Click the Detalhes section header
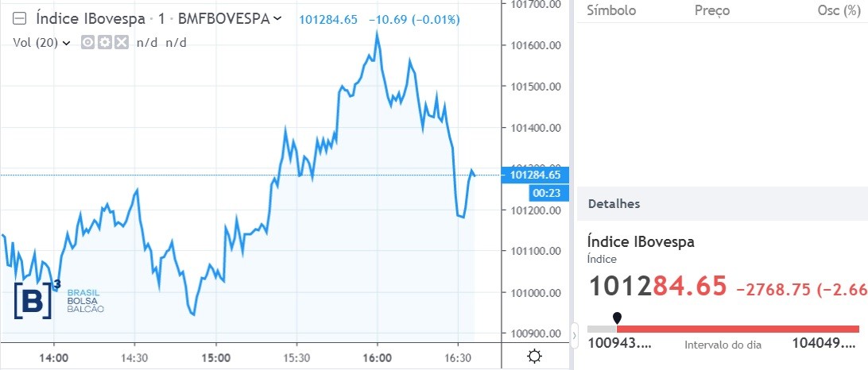 coord(614,204)
